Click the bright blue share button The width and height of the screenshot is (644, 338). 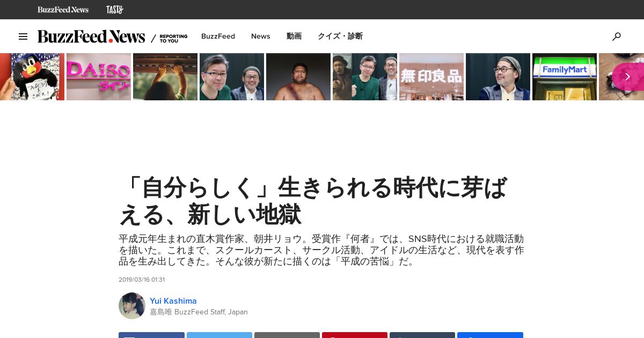click(x=490, y=335)
